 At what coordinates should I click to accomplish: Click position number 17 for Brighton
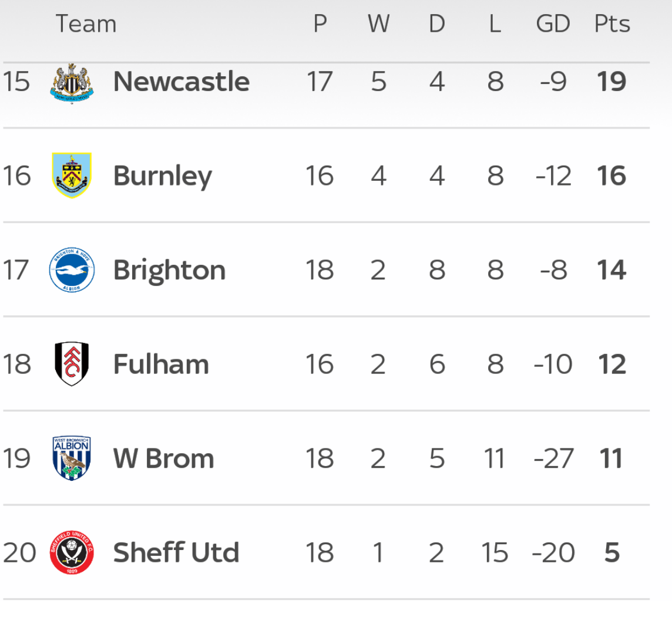[x=16, y=270]
